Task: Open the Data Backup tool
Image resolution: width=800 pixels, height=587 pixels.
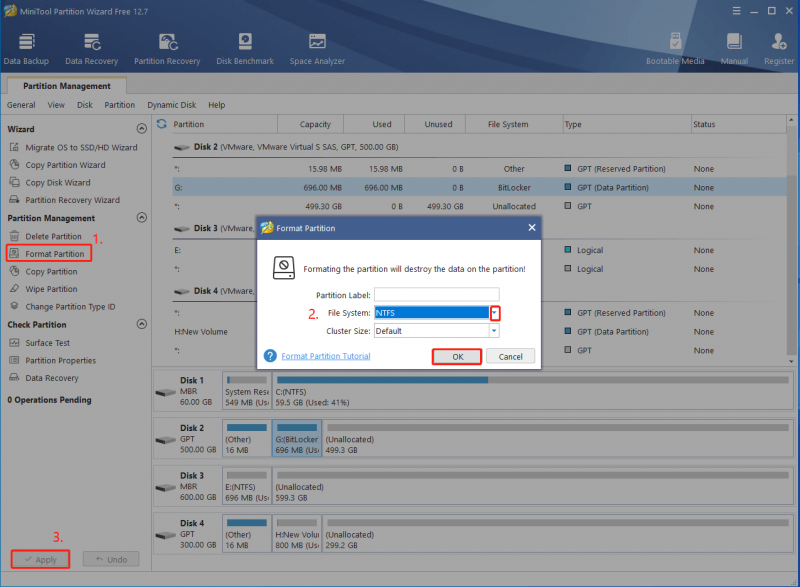Action: pyautogui.click(x=26, y=49)
